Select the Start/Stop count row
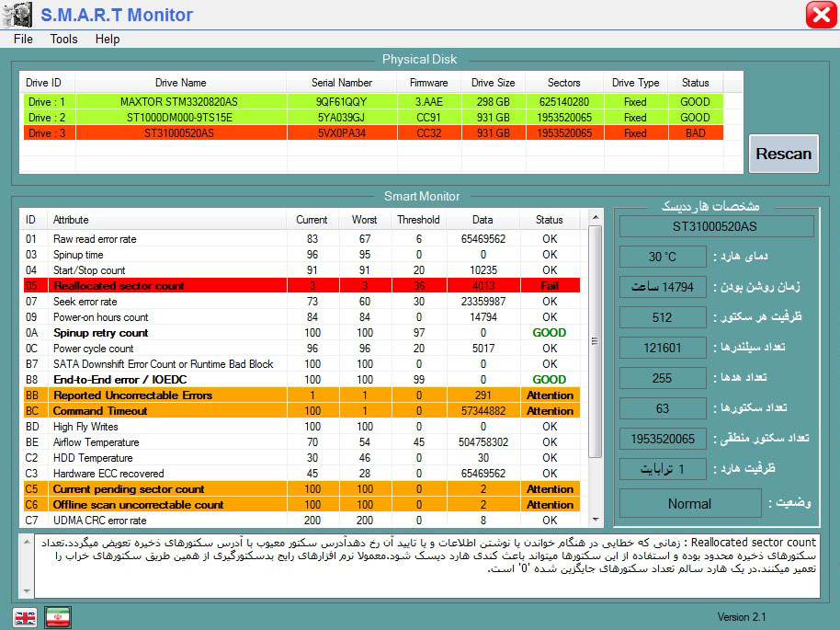Image resolution: width=840 pixels, height=630 pixels. (301, 270)
